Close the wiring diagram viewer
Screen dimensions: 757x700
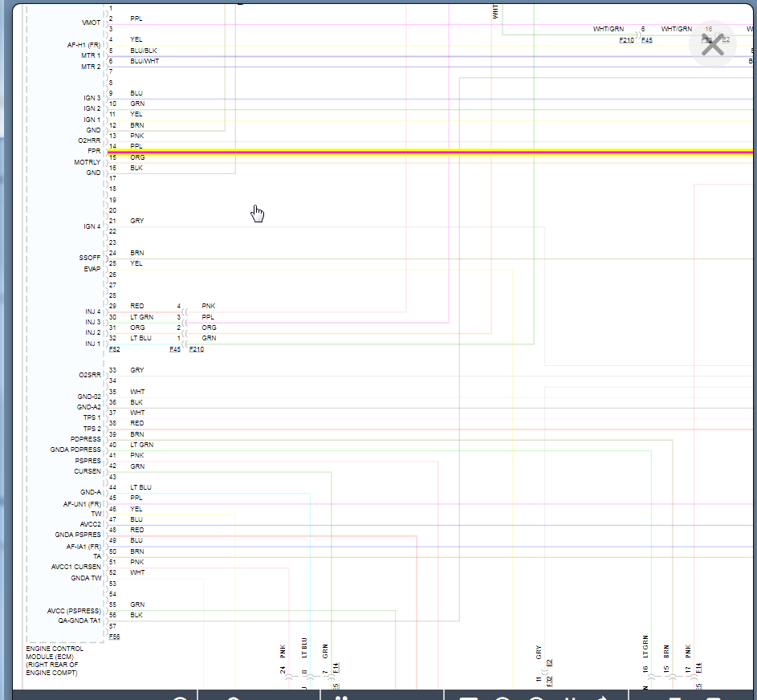pyautogui.click(x=712, y=47)
